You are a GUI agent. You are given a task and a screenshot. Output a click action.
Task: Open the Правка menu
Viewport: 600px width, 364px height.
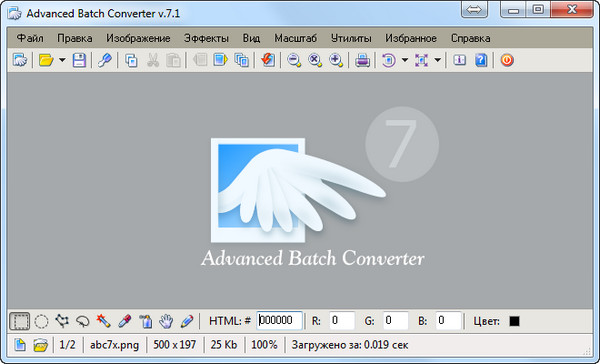point(75,38)
